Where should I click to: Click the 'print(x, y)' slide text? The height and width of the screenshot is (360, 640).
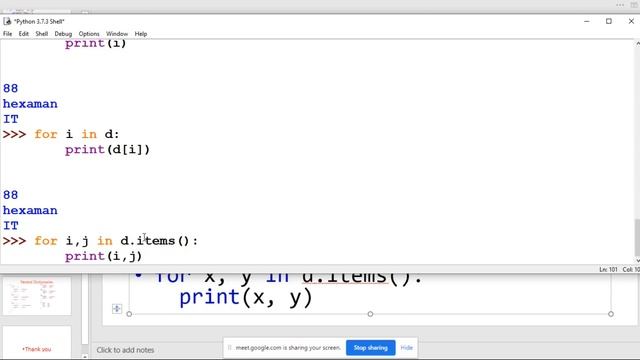click(246, 297)
